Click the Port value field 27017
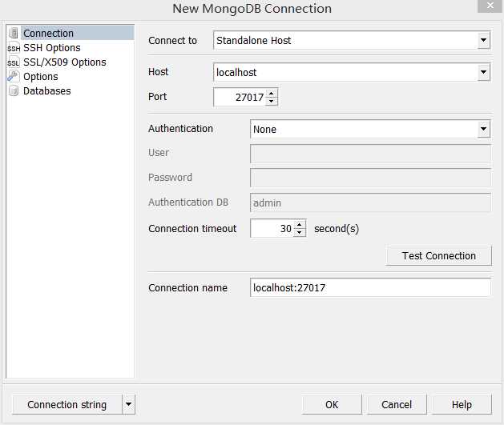The height and width of the screenshot is (425, 504). (x=240, y=97)
